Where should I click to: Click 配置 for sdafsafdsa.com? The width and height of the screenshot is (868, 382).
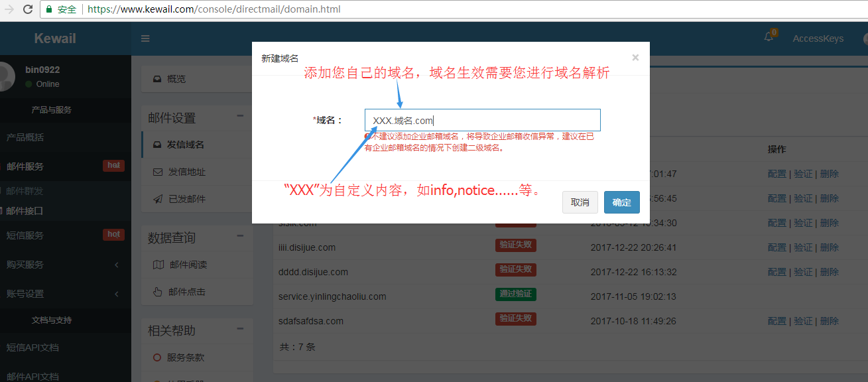click(x=777, y=321)
